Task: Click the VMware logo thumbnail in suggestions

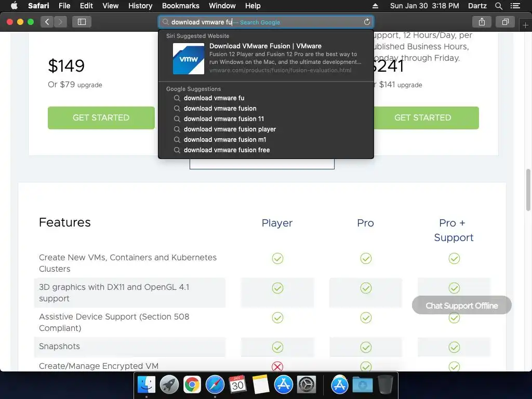Action: pyautogui.click(x=189, y=58)
